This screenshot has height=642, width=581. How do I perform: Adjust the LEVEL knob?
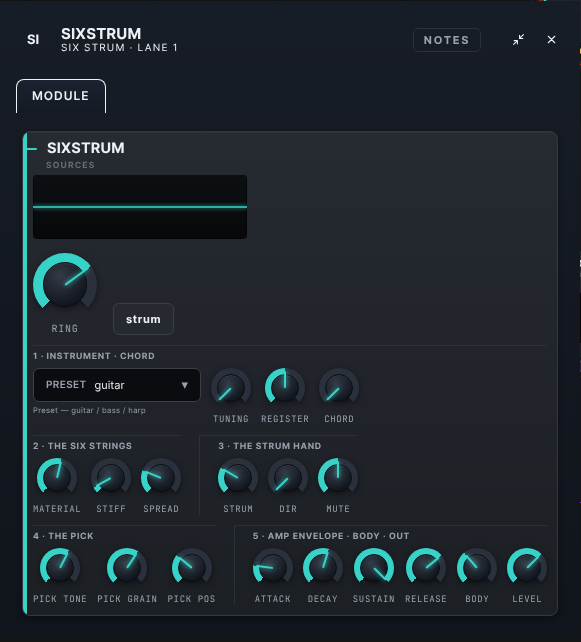(527, 568)
